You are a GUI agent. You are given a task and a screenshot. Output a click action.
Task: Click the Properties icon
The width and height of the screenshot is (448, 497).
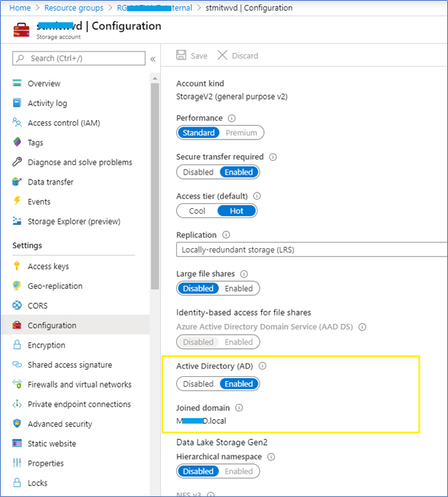click(16, 463)
